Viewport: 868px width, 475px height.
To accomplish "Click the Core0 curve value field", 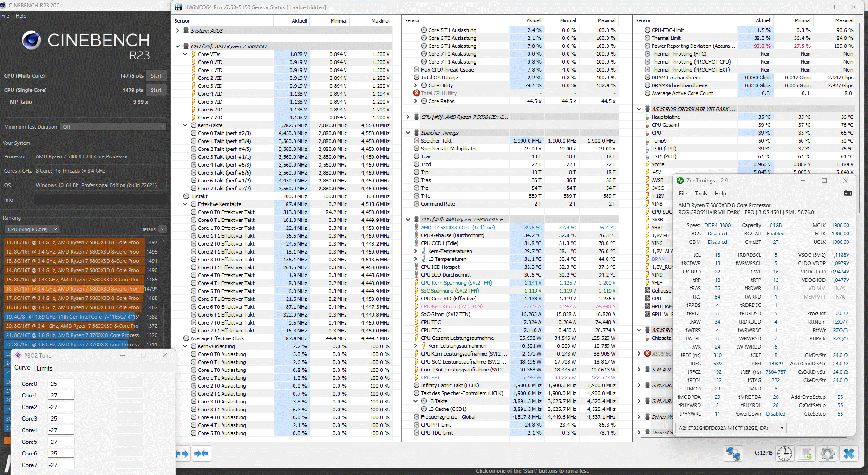I will [x=61, y=384].
